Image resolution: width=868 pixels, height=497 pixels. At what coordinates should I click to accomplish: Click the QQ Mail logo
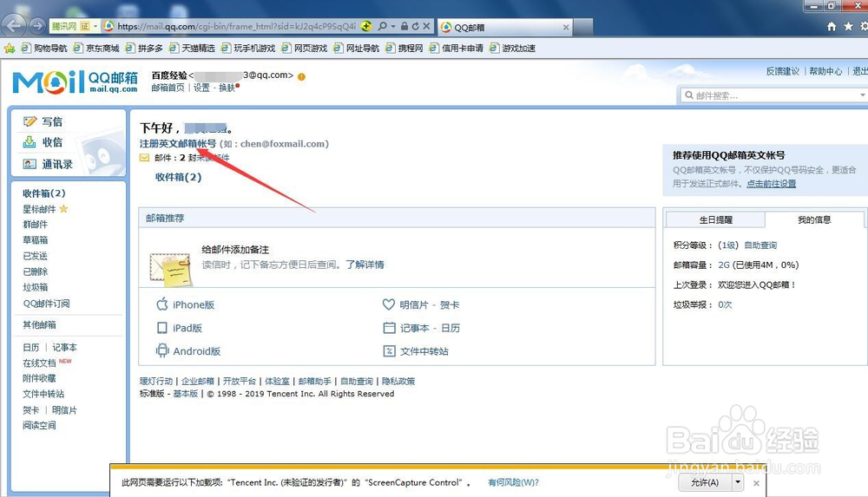[x=75, y=82]
